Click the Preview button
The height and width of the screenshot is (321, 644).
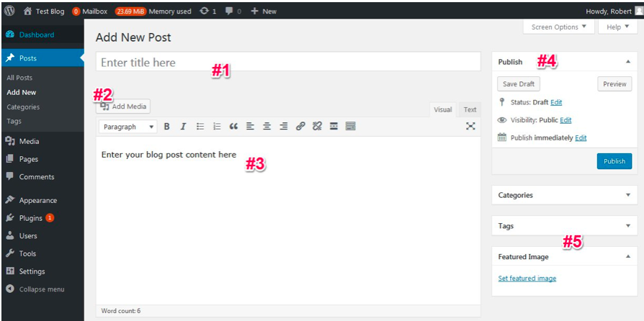(x=614, y=84)
